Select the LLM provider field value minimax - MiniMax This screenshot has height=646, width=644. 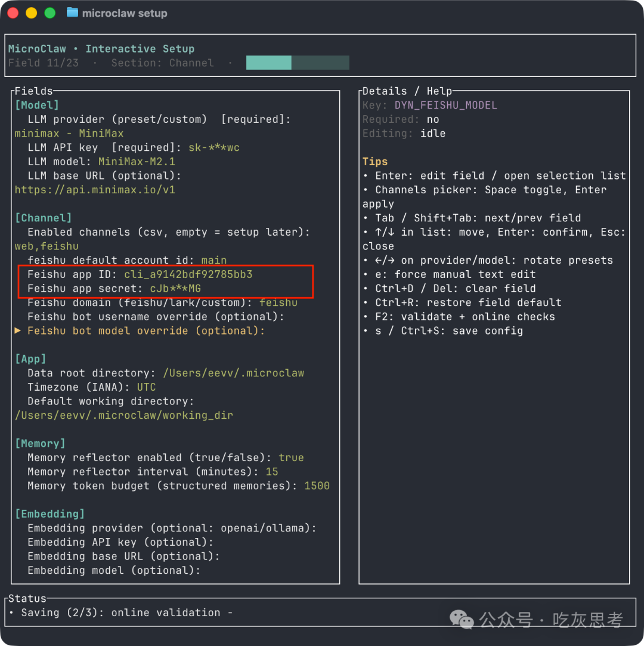pos(69,134)
